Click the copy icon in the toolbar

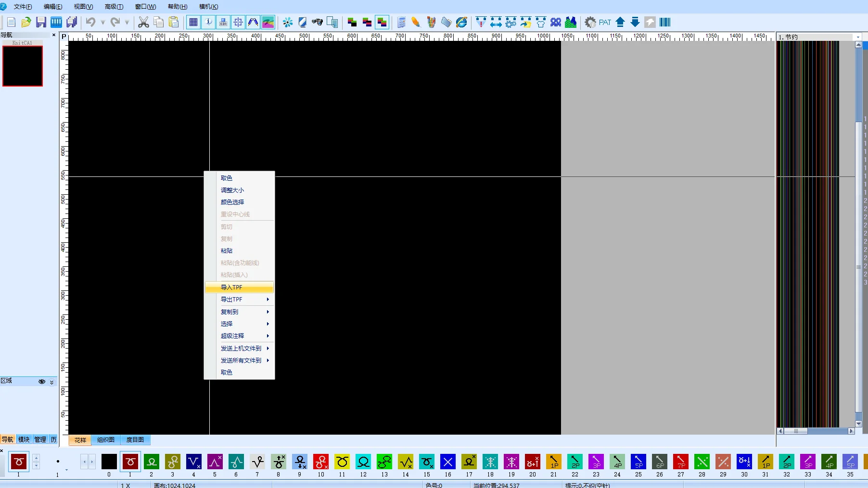(158, 22)
